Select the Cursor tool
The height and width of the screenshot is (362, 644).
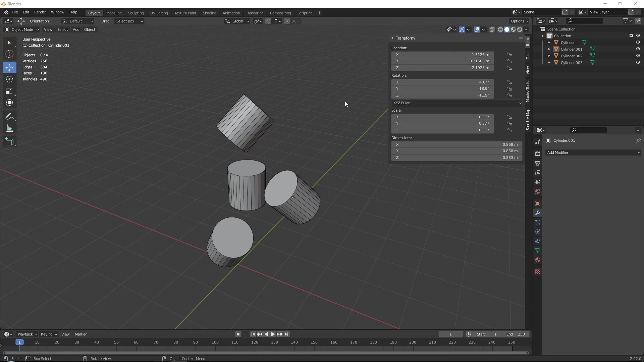(9, 54)
